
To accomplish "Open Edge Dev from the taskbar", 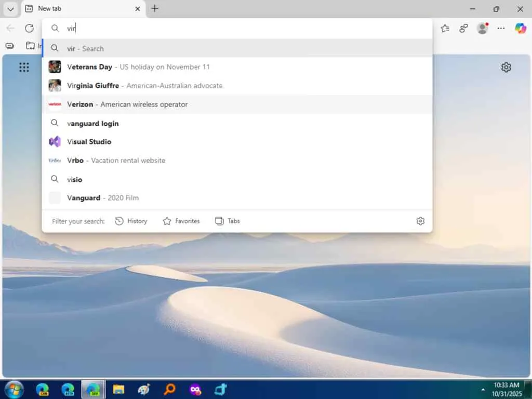I will pos(94,389).
